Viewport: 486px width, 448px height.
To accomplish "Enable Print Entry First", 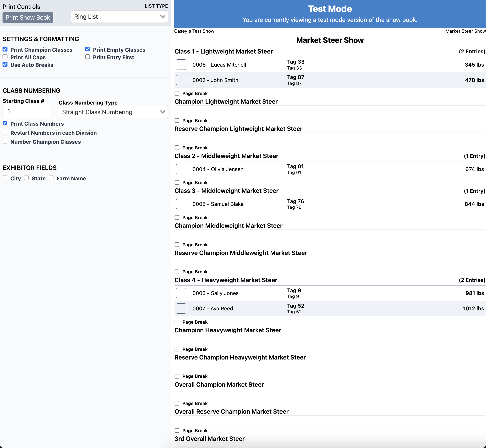I will [x=88, y=57].
